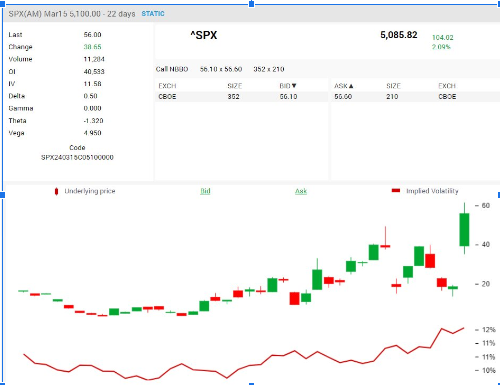The image size is (500, 385).
Task: Select the 5,085.82 index price
Action: [399, 35]
